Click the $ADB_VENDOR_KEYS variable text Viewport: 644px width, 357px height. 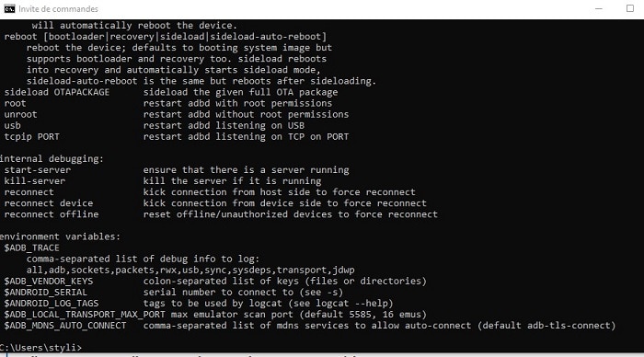[x=49, y=281]
